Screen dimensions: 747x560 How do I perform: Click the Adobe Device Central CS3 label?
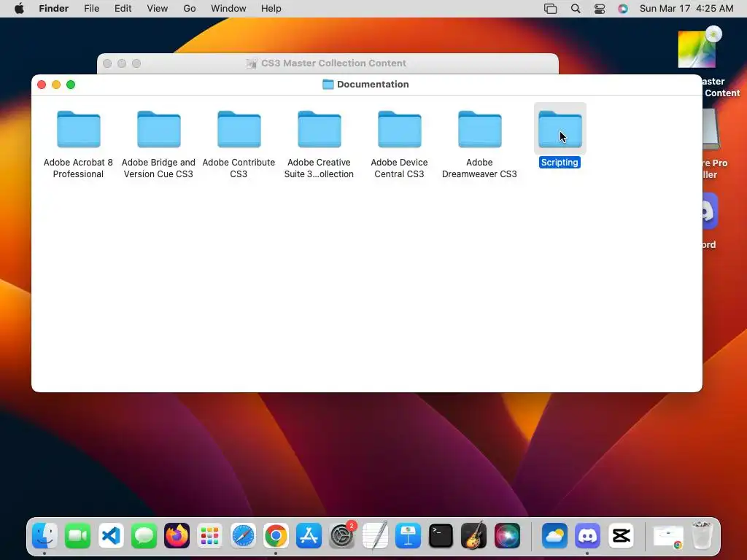(x=399, y=168)
